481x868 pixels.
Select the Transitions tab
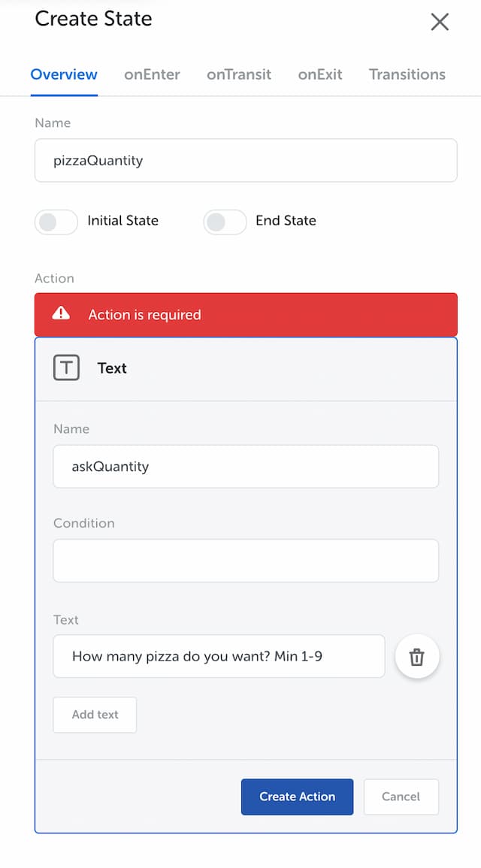[x=407, y=74]
